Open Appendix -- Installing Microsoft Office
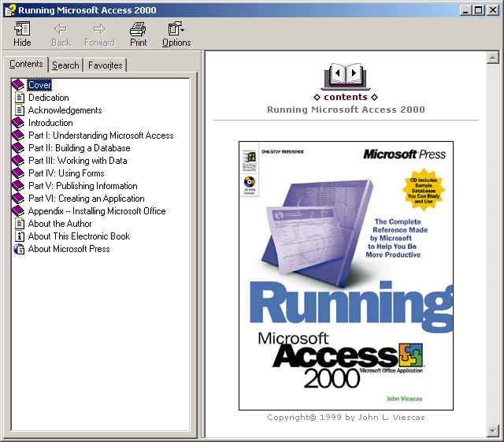This screenshot has height=442, width=504. coord(97,211)
